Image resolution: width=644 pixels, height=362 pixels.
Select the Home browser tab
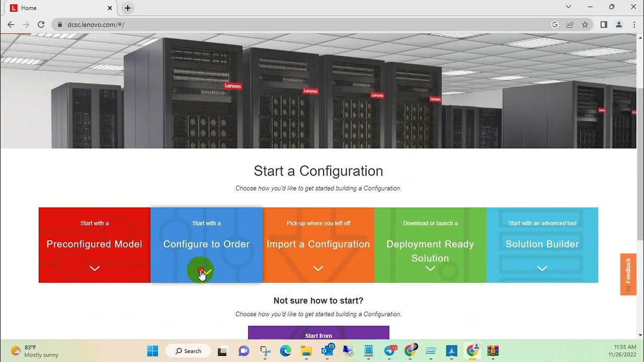click(x=61, y=8)
